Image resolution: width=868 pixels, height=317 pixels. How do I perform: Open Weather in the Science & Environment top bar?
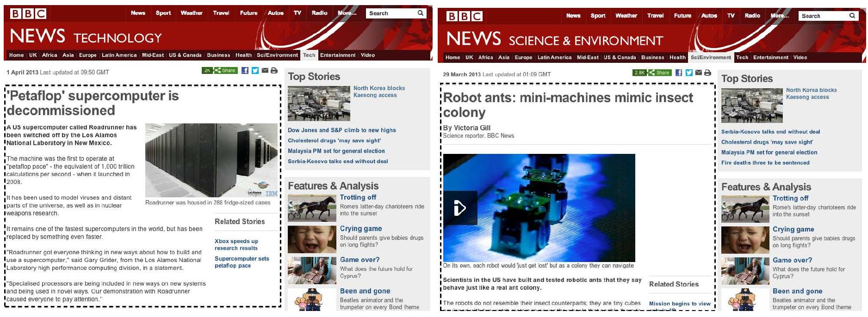(626, 16)
